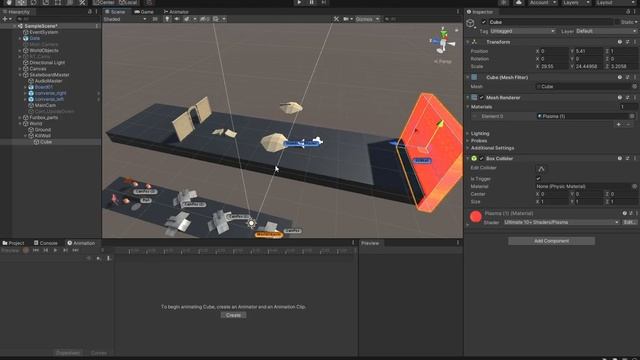Open the Console tab
Screen dimensions: 640x360
(x=45, y=243)
